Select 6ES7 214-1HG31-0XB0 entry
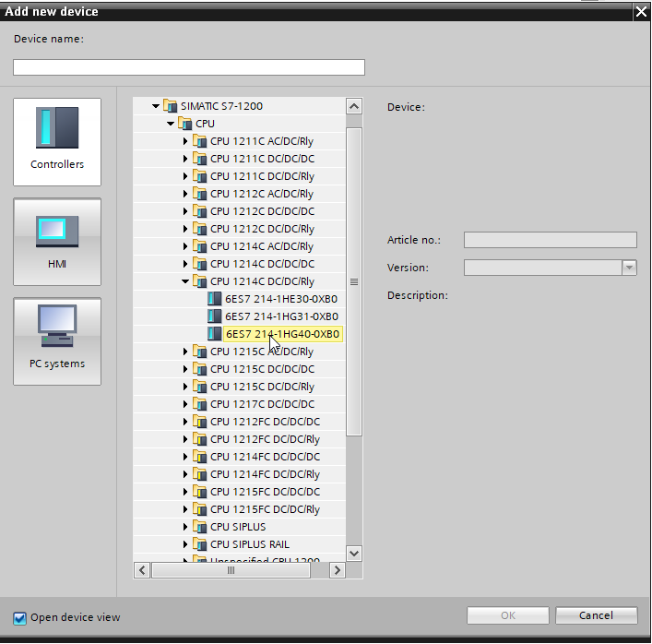Viewport: 652px width, 644px height. pos(281,316)
